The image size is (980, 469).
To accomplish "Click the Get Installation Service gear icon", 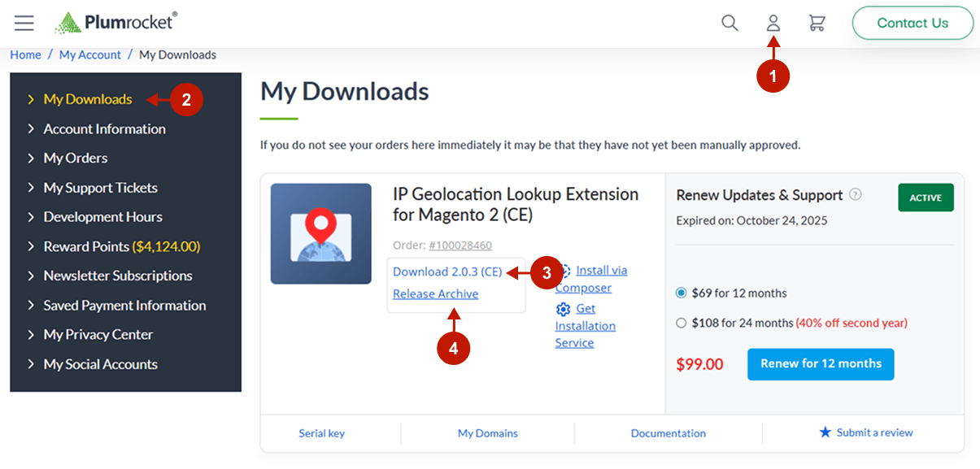I will point(564,309).
